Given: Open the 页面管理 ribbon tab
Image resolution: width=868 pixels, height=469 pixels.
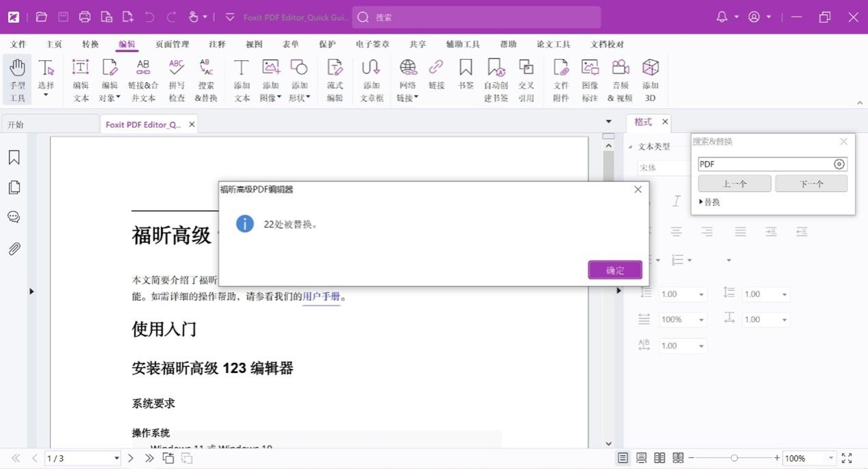Looking at the screenshot, I should pyautogui.click(x=172, y=45).
